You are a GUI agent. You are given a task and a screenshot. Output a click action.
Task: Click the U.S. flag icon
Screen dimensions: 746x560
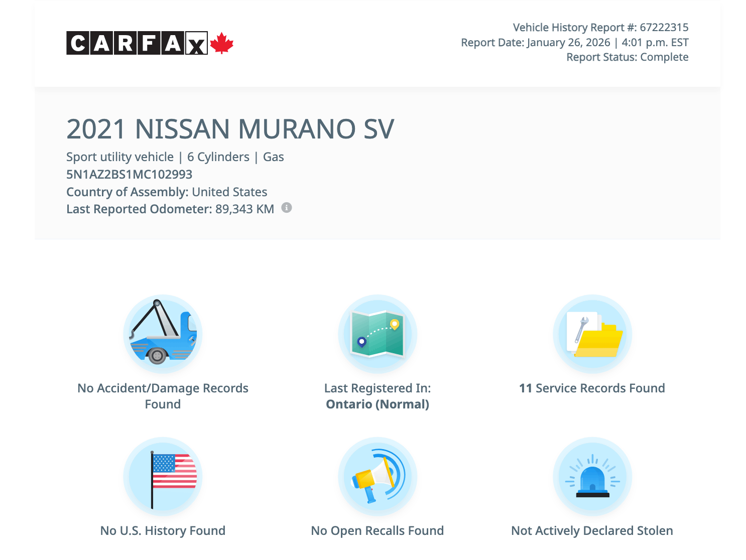pos(163,476)
